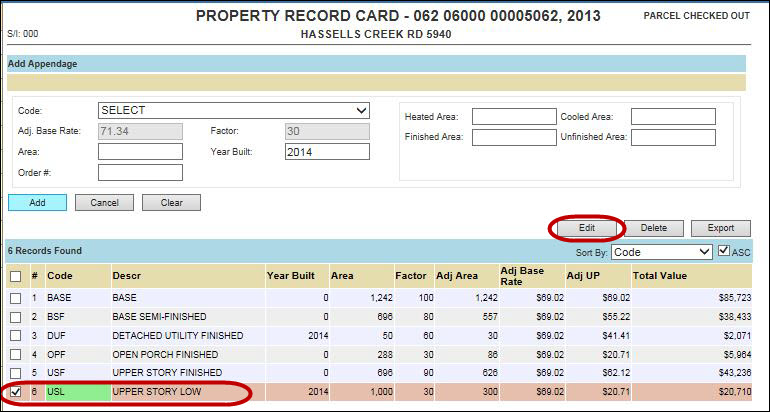This screenshot has width=770, height=412.
Task: Tick the select-all header checkbox
Action: 15,275
